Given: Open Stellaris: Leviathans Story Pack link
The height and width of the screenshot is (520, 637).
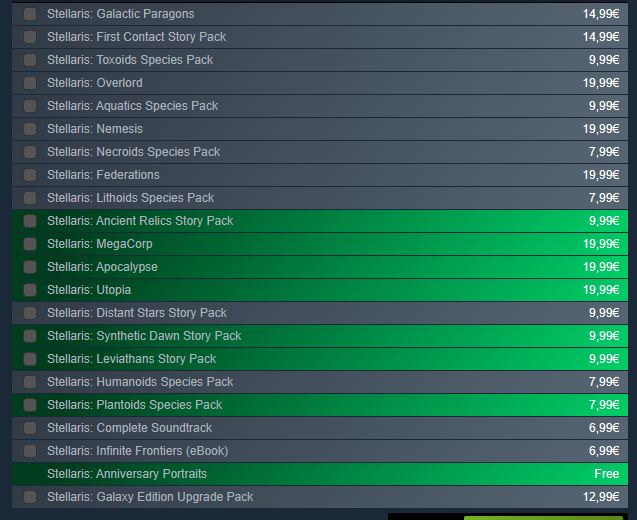Looking at the screenshot, I should 132,359.
